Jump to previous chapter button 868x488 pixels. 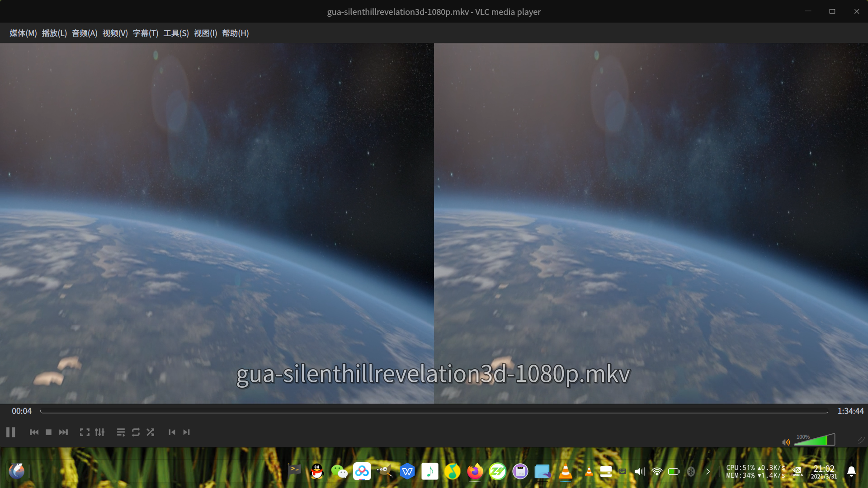pos(172,432)
